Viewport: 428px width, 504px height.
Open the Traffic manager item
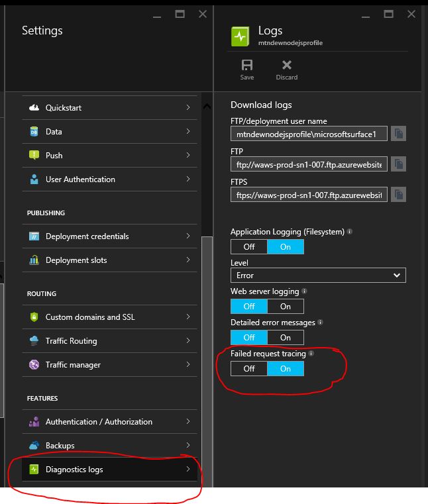coord(110,364)
